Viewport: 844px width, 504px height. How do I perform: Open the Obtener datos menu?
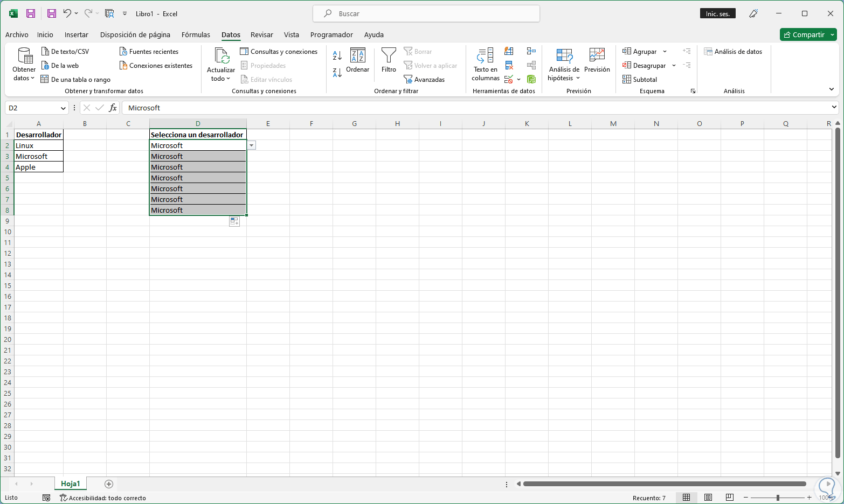pyautogui.click(x=24, y=65)
